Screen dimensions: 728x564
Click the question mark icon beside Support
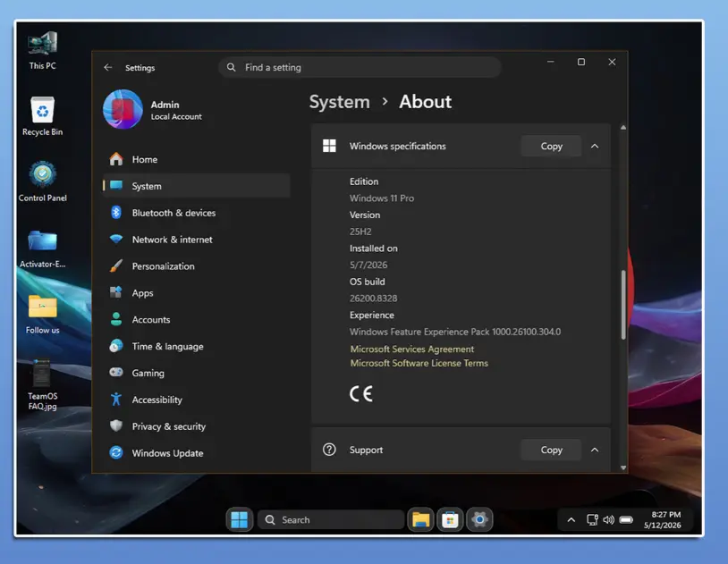tap(329, 450)
